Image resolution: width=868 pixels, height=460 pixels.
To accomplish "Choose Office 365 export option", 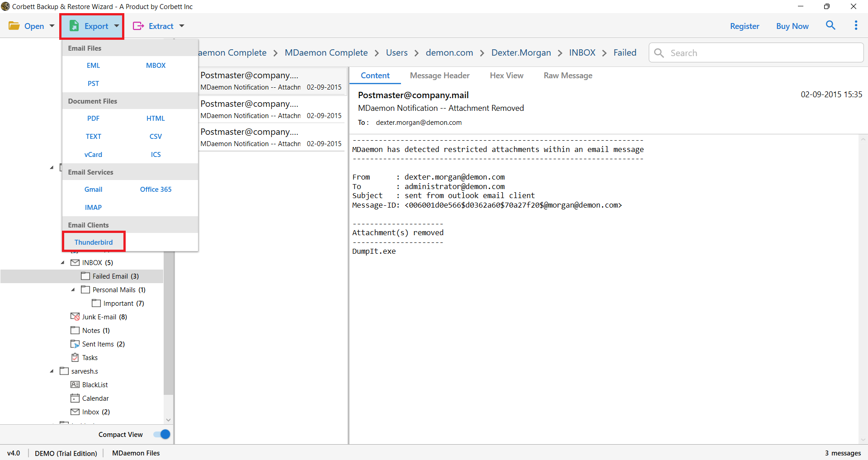I will pyautogui.click(x=156, y=189).
